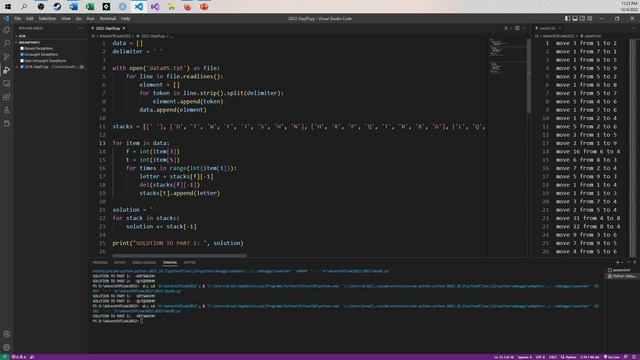The height and width of the screenshot is (360, 640).
Task: Open the Edit menu
Action: click(29, 18)
